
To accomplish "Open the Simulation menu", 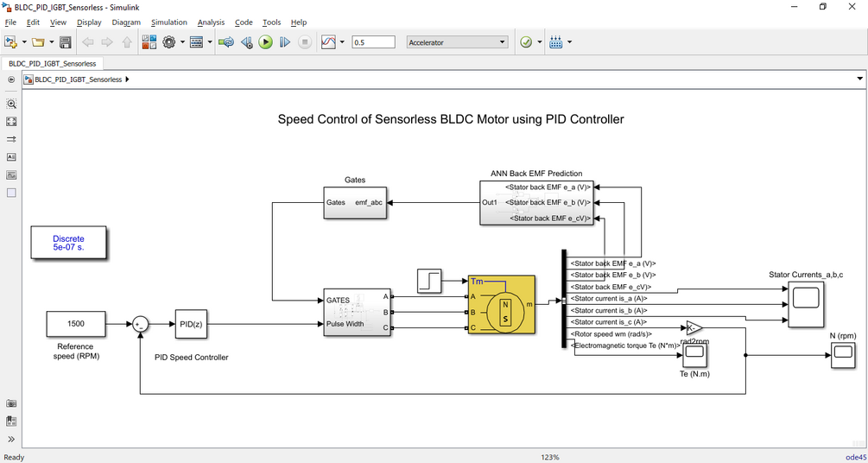I will point(168,22).
